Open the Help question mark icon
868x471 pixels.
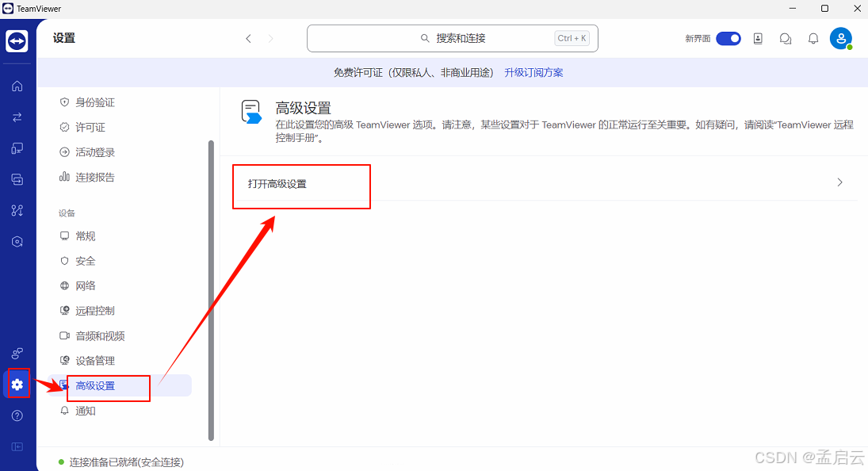click(x=17, y=415)
